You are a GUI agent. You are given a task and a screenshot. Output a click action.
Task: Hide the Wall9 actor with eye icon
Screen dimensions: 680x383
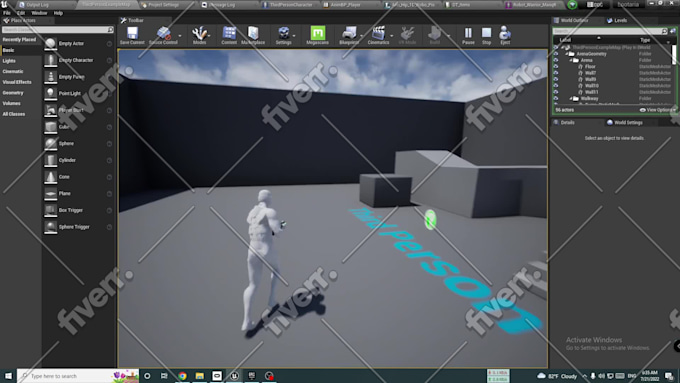point(556,79)
